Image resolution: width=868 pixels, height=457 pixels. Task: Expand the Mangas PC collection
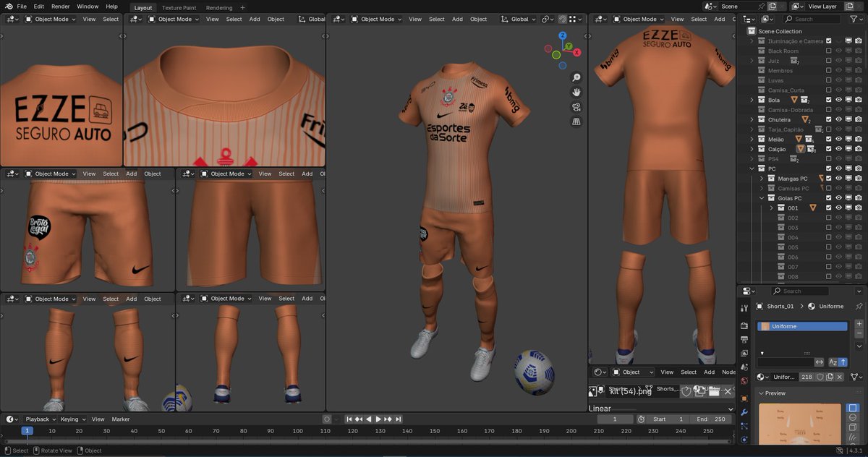click(762, 179)
